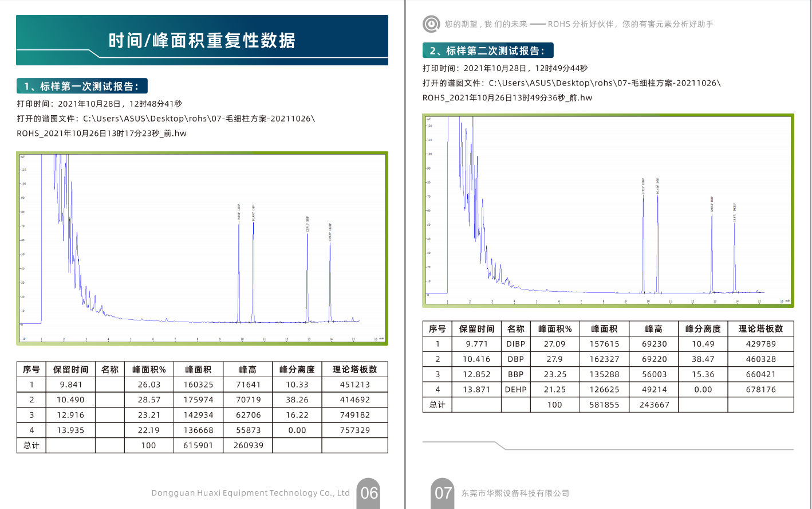Click the circular logo beside the slogan
Screen dimensions: 812x509
coord(431,24)
